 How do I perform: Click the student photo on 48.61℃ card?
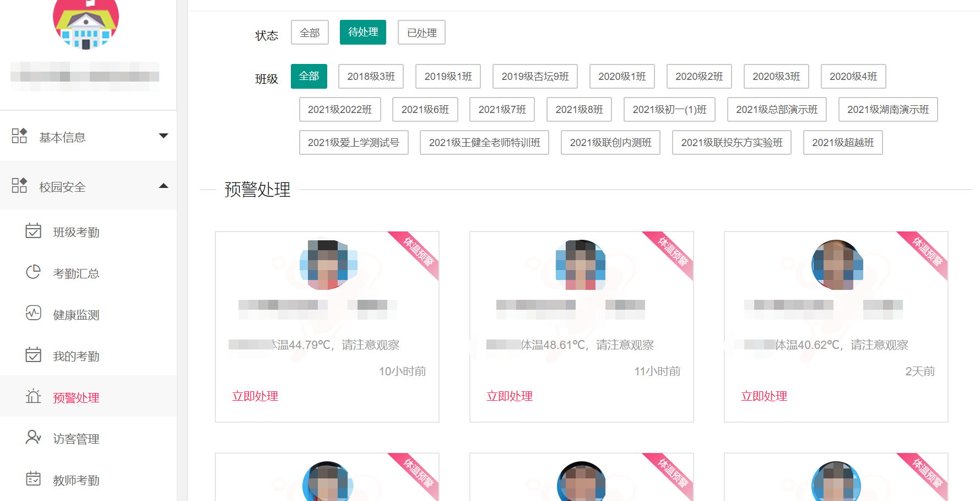(x=581, y=265)
